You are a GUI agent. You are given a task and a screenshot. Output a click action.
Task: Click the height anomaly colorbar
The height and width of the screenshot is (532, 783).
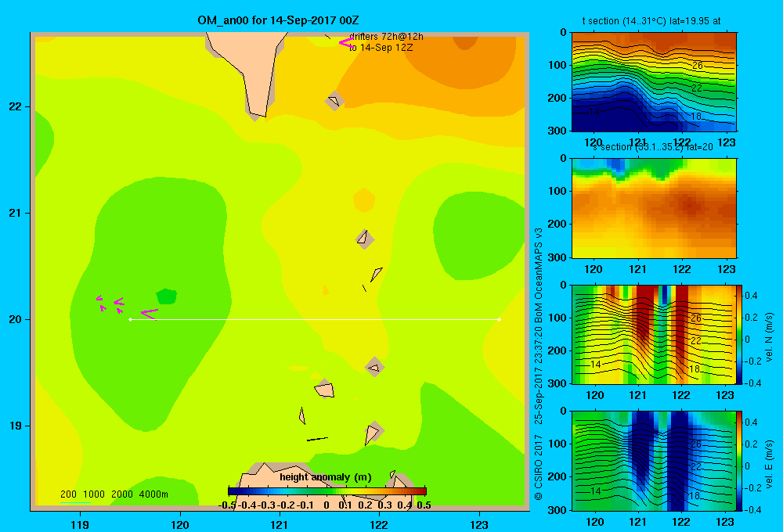coord(327,491)
